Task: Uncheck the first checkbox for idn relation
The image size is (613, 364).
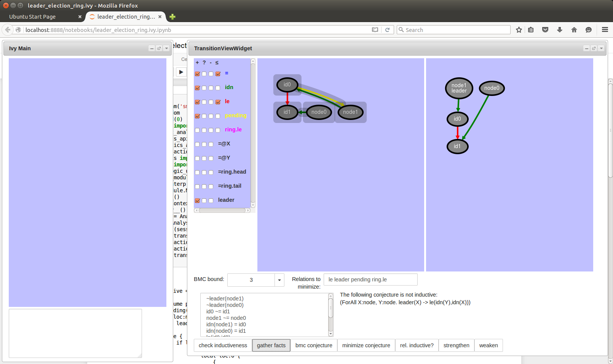Action: click(197, 88)
